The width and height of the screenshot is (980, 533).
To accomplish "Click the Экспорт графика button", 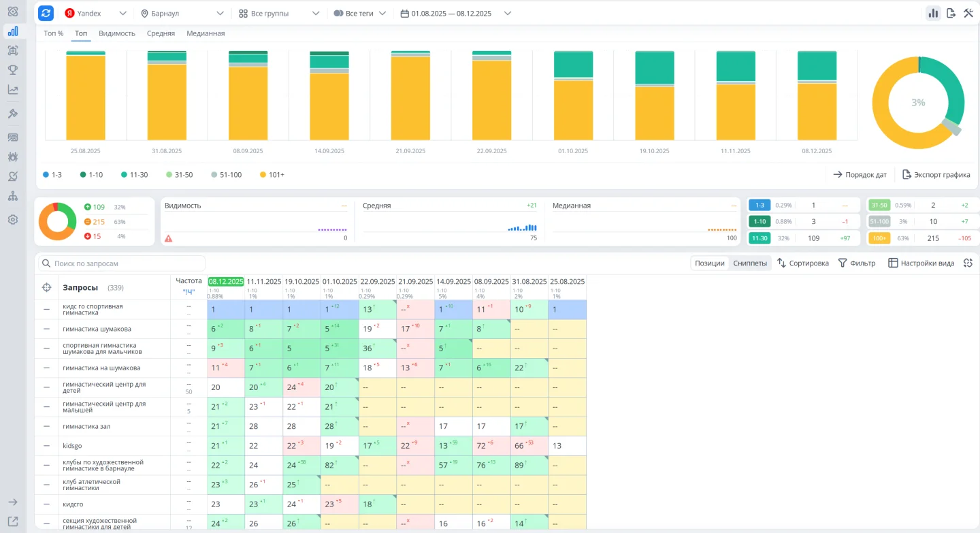I will pos(936,175).
